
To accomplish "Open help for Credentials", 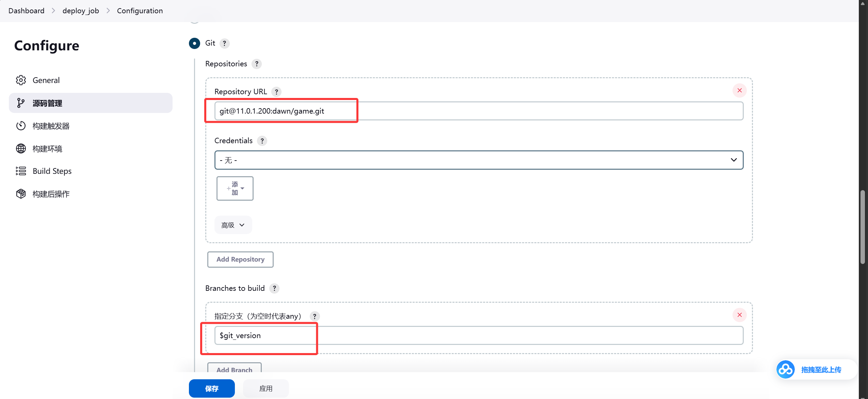I will pos(262,141).
